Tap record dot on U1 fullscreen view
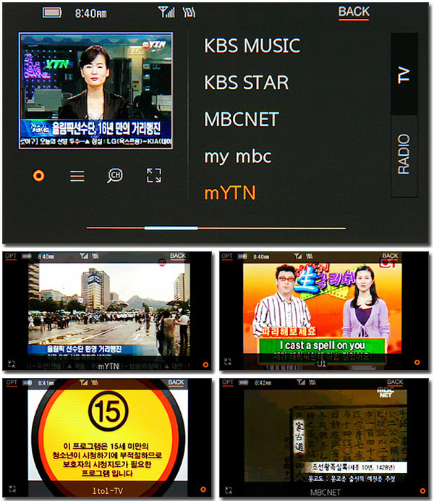Screen dimensions: 434x504 coord(417,362)
